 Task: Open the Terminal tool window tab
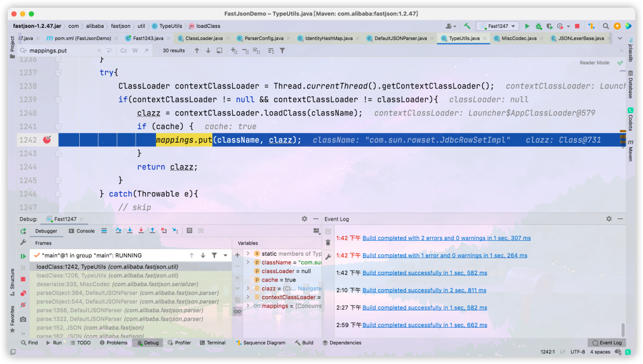(x=213, y=343)
